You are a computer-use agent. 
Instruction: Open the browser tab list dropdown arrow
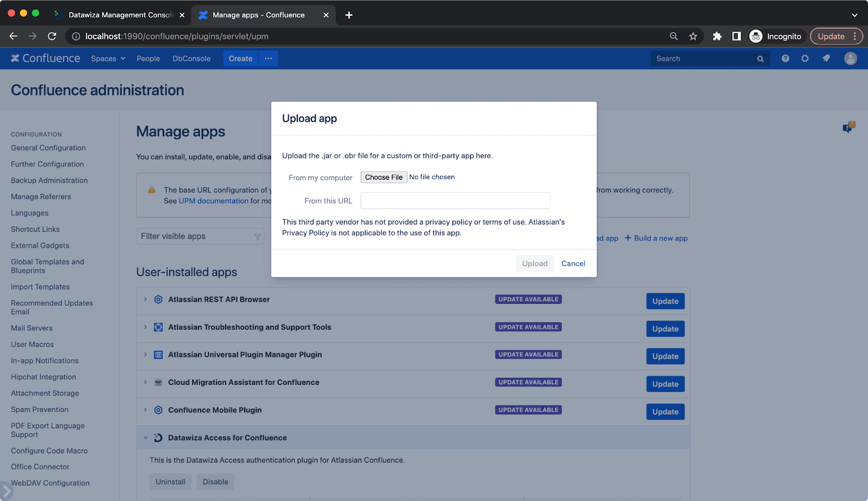coord(854,15)
